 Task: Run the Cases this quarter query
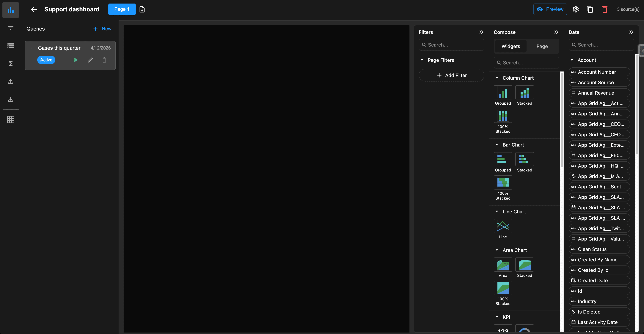pos(76,60)
